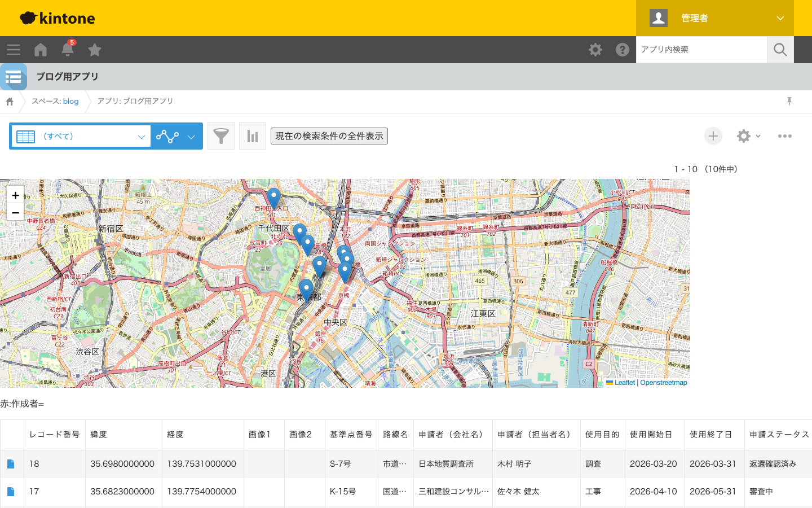The width and height of the screenshot is (812, 508).
Task: Open notifications bell with 5 badge
Action: pos(68,49)
